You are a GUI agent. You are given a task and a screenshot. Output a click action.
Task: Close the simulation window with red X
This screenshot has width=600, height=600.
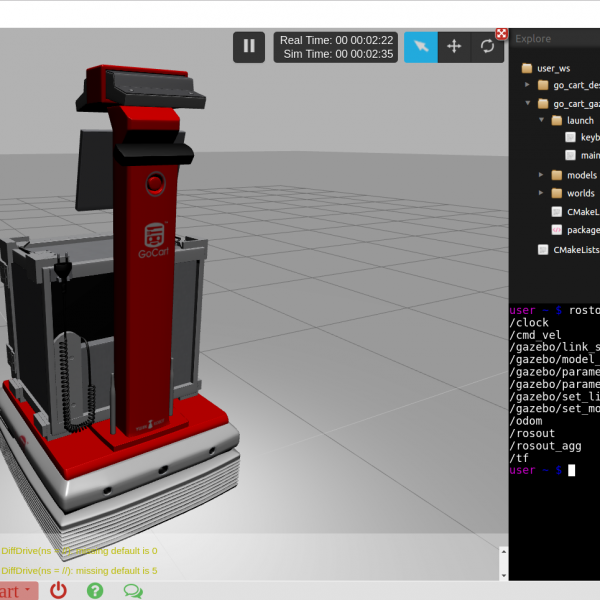click(501, 34)
